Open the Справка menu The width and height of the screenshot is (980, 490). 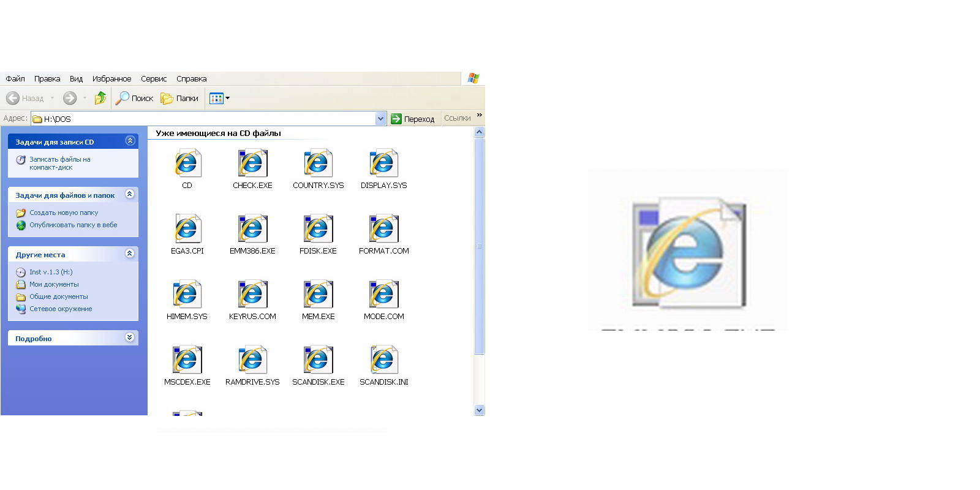point(192,79)
